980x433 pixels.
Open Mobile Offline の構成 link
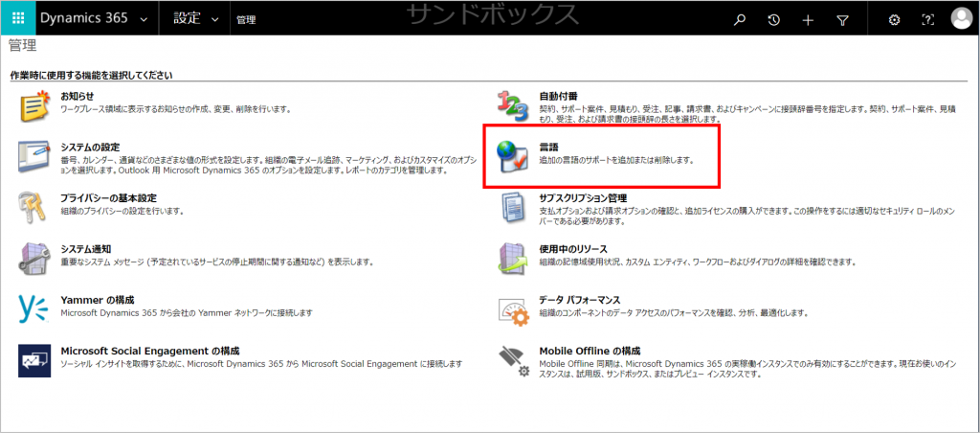590,351
